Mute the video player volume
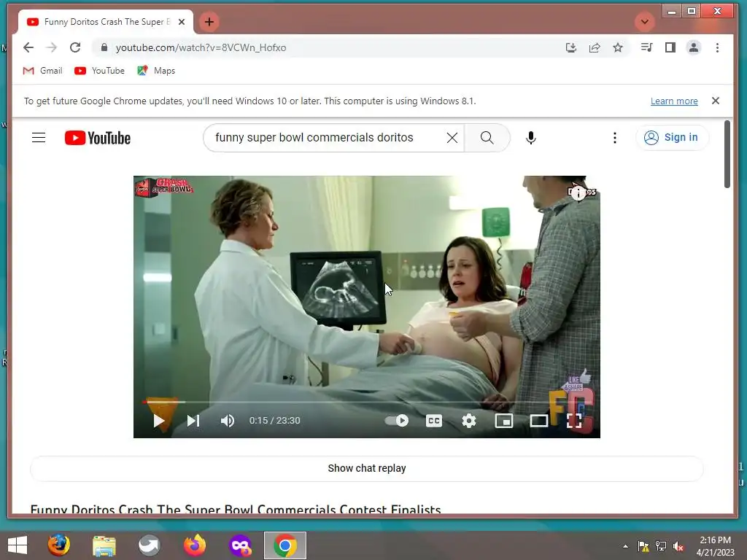Viewport: 747px width, 560px height. point(228,421)
